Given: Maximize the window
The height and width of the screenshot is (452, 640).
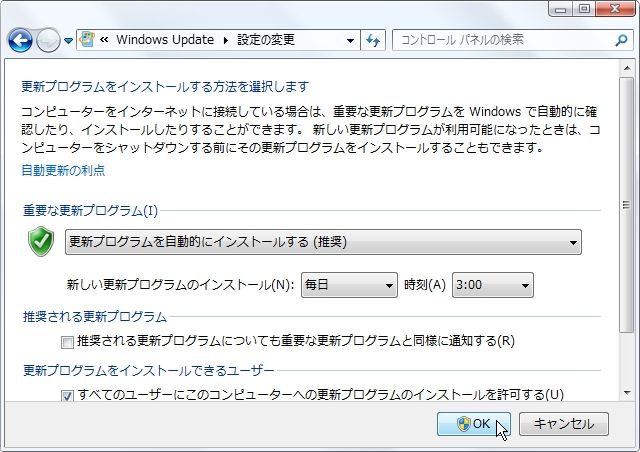Looking at the screenshot, I should 584,9.
